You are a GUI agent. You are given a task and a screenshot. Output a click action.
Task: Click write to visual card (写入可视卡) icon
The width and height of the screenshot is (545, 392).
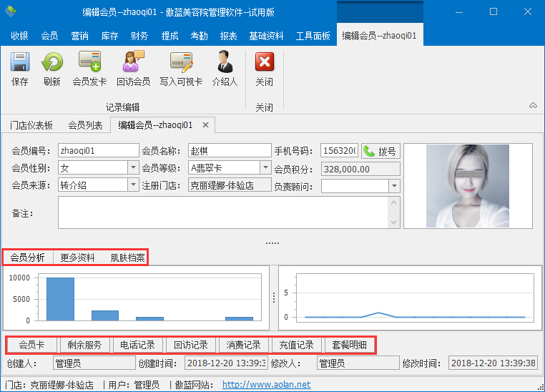tap(181, 63)
